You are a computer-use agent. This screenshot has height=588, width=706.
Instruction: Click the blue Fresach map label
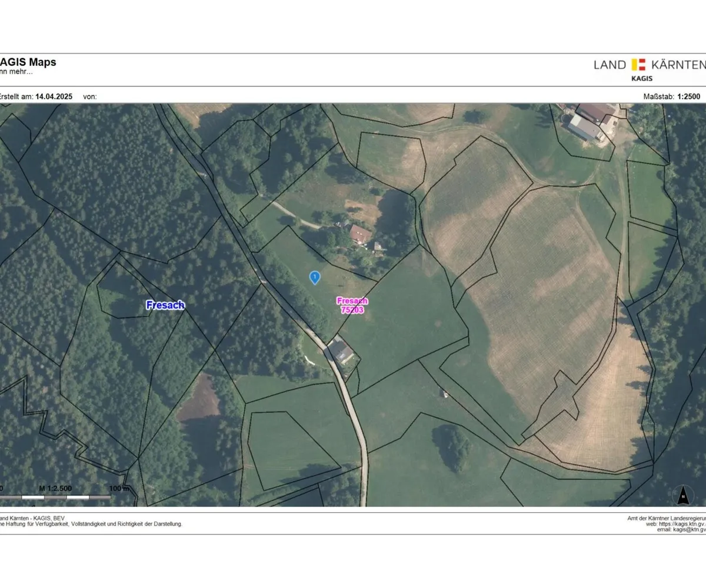pos(165,305)
